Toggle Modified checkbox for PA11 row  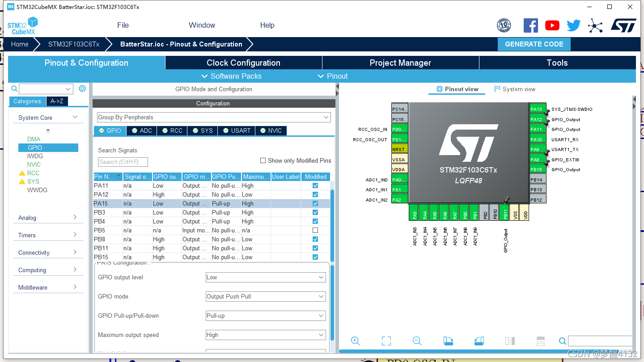tap(315, 185)
